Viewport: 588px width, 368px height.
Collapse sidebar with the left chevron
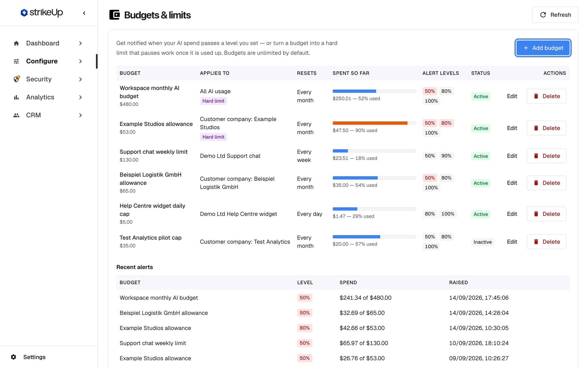click(84, 13)
